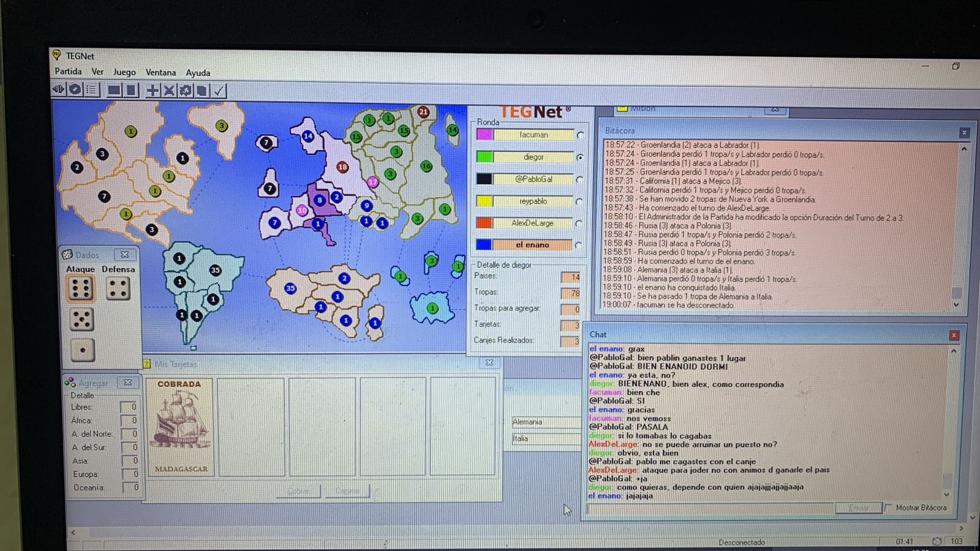Screen dimensions: 980x551
Task: Click the stacked cards toolbar icon
Action: (x=202, y=91)
